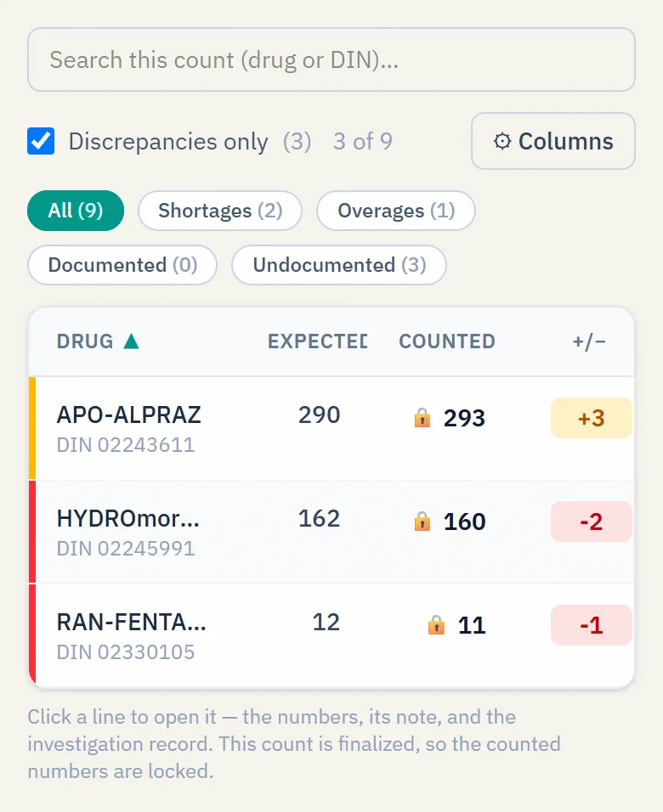This screenshot has height=812, width=663.
Task: Filter by Overages (1)
Action: coord(396,211)
